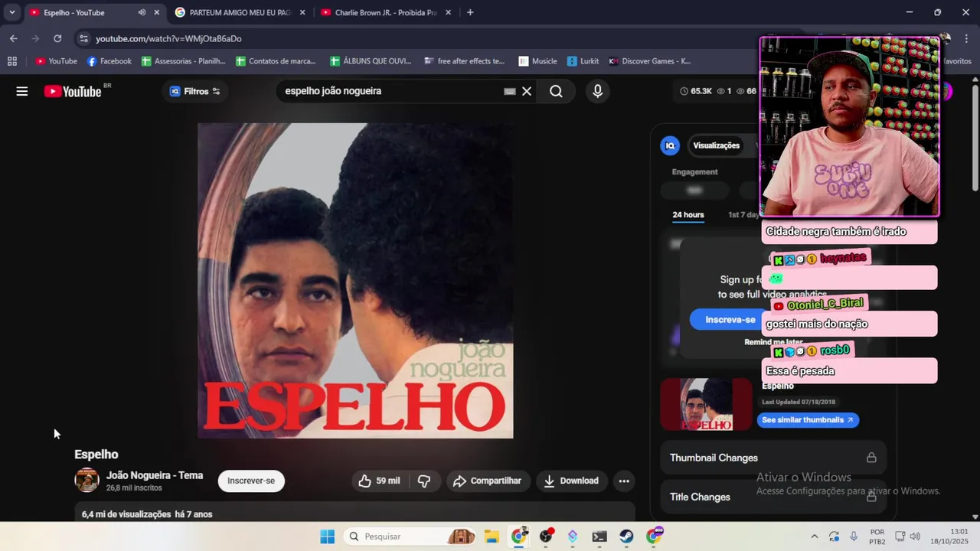The image size is (980, 551).
Task: Open the Lurkit bookmark
Action: coord(583,61)
